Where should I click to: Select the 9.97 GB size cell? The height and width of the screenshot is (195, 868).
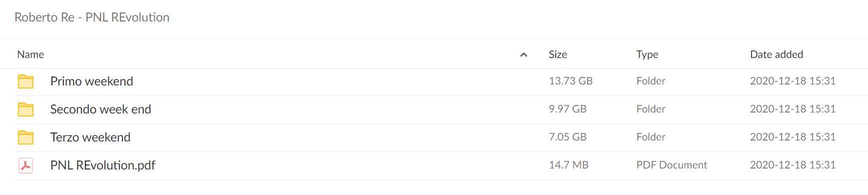point(568,109)
